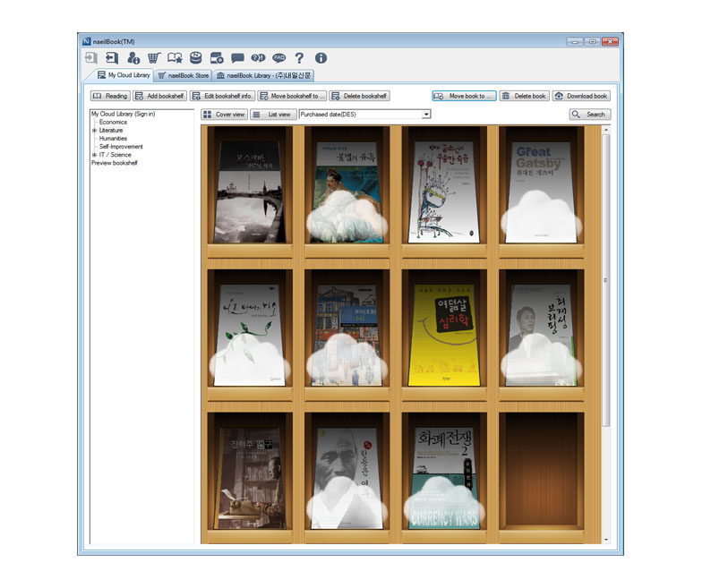Select the Preview bookshelf item
The height and width of the screenshot is (588, 711).
pos(115,163)
